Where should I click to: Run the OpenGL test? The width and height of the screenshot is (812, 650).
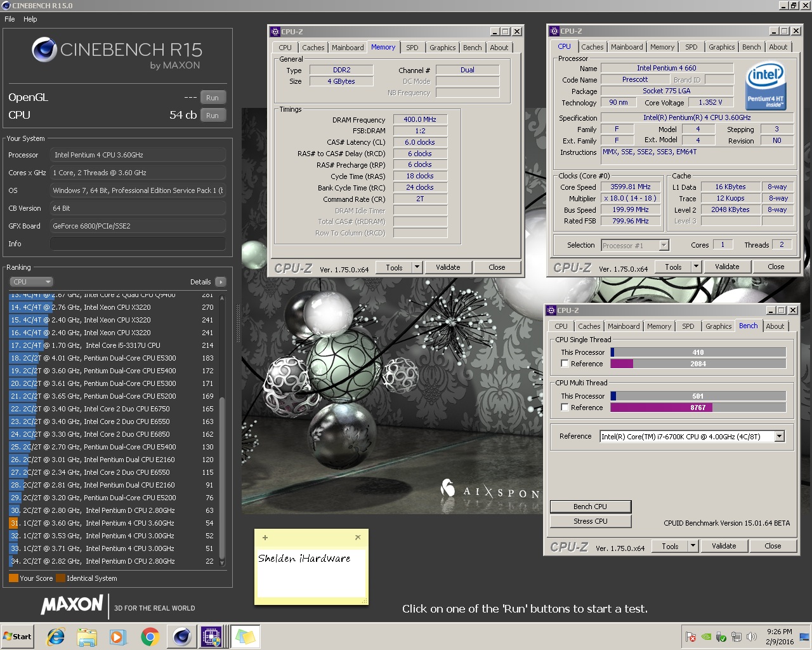click(x=213, y=98)
